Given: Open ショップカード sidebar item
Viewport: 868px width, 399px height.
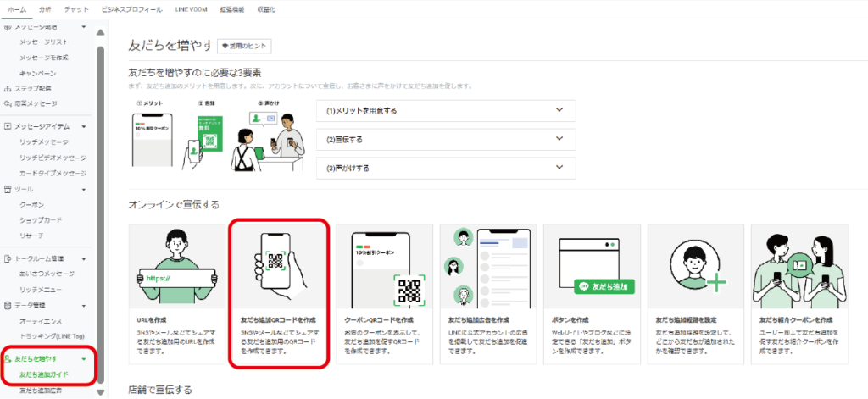Looking at the screenshot, I should click(x=41, y=220).
